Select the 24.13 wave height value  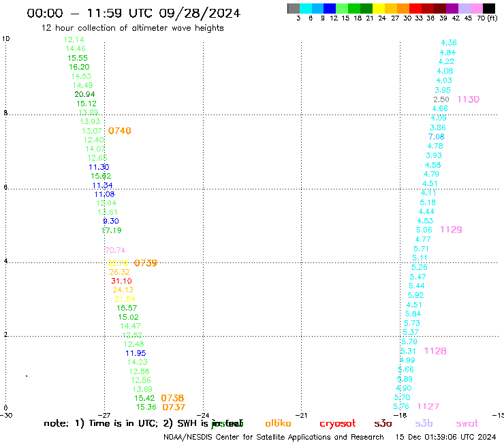[123, 290]
